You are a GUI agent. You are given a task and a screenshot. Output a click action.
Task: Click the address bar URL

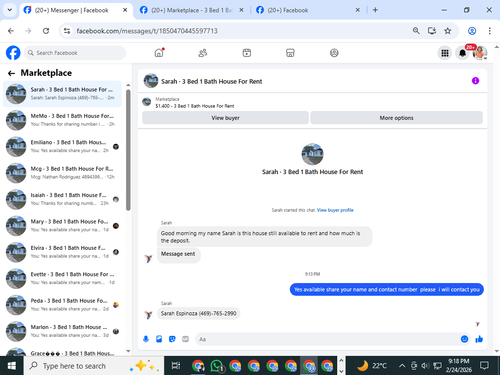tap(147, 31)
